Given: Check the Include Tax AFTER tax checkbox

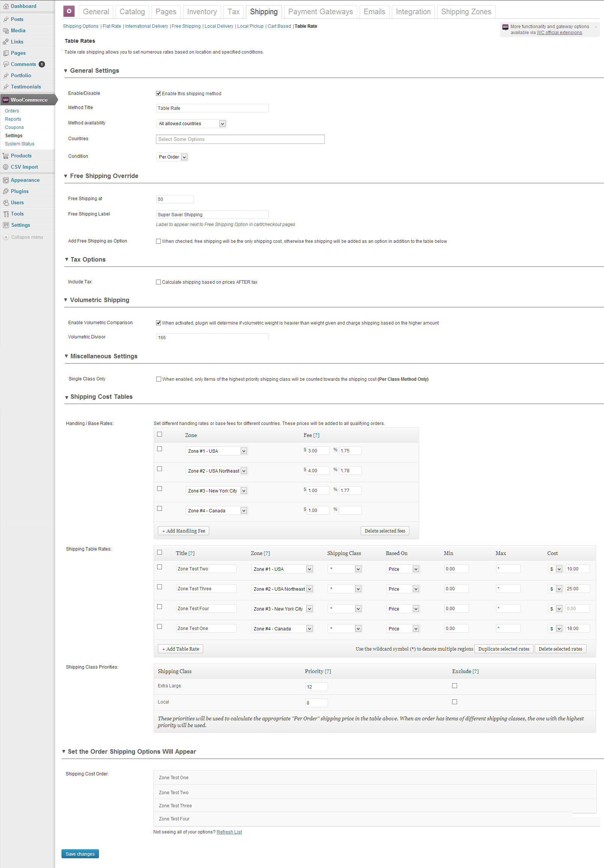Looking at the screenshot, I should (x=159, y=282).
